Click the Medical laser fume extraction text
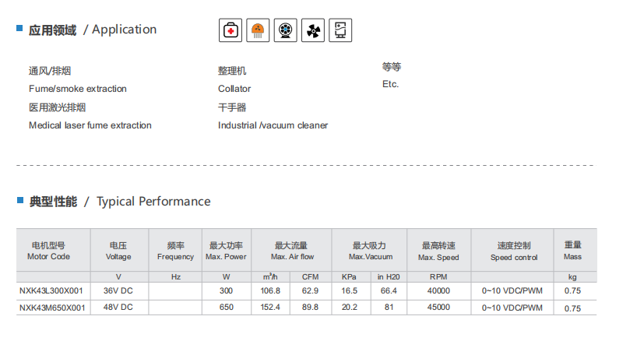 pyautogui.click(x=90, y=125)
